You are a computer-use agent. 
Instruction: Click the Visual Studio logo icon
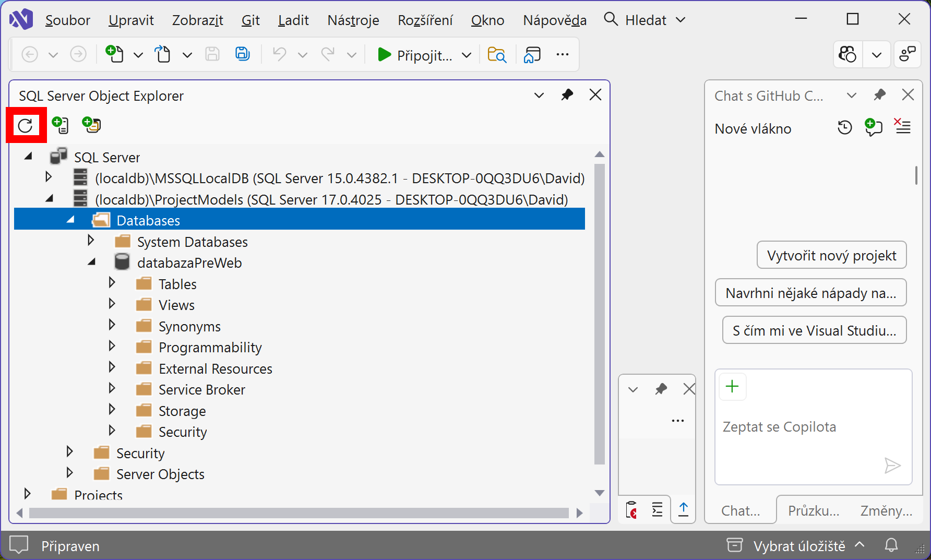[x=21, y=20]
